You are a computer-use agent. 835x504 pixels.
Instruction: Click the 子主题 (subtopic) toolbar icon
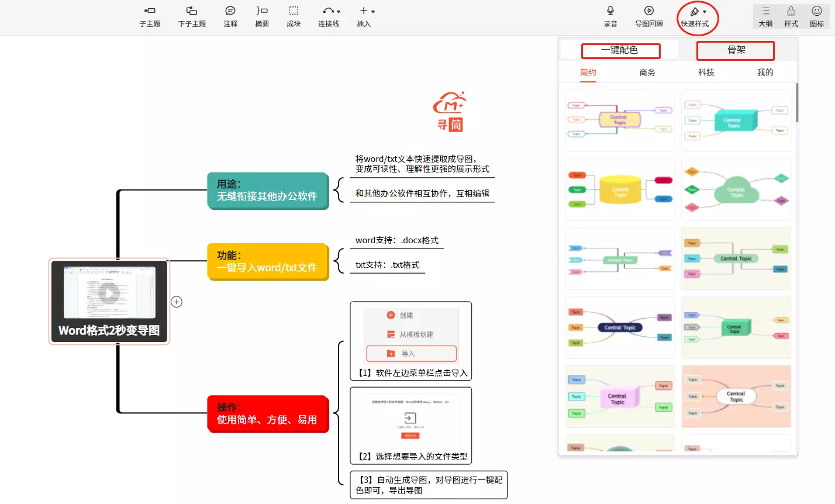150,11
